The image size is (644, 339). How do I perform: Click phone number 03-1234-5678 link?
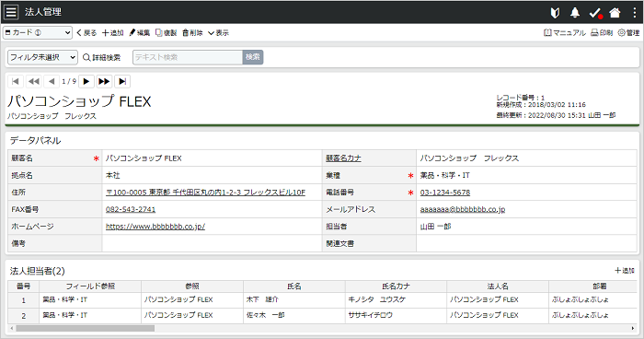(x=445, y=193)
